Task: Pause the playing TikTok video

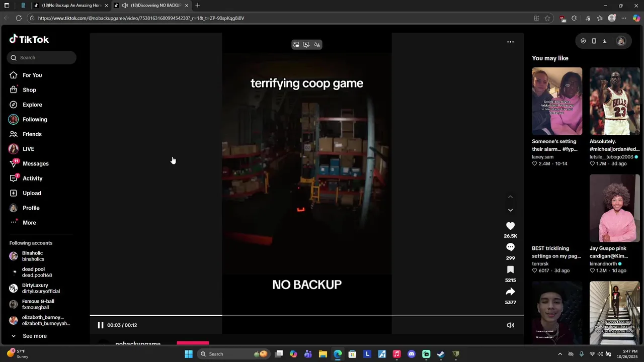Action: [101, 325]
